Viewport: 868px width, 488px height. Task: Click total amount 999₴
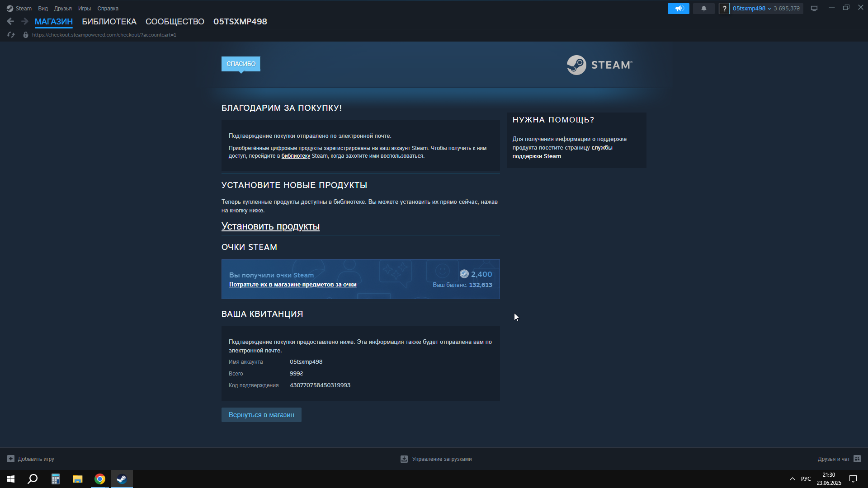(x=297, y=374)
